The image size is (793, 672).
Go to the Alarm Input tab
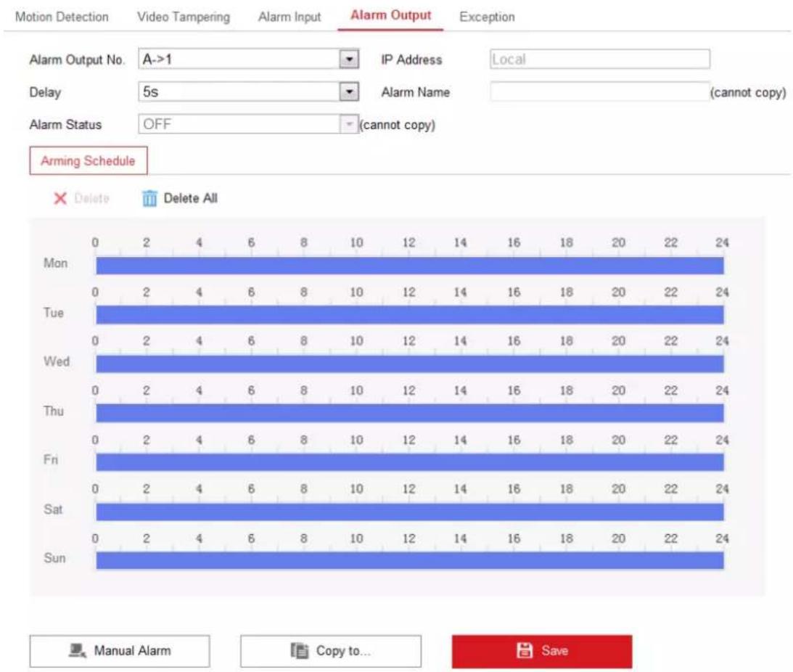[289, 17]
